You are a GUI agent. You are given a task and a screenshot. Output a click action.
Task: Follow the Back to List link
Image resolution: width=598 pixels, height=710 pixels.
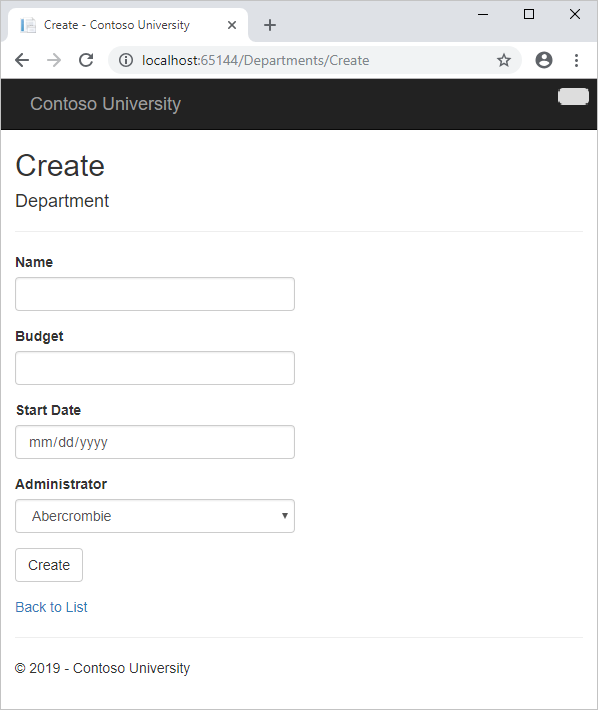point(51,607)
